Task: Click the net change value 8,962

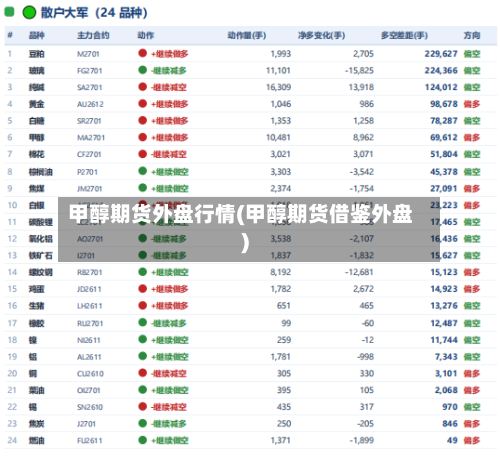Action: coord(363,137)
